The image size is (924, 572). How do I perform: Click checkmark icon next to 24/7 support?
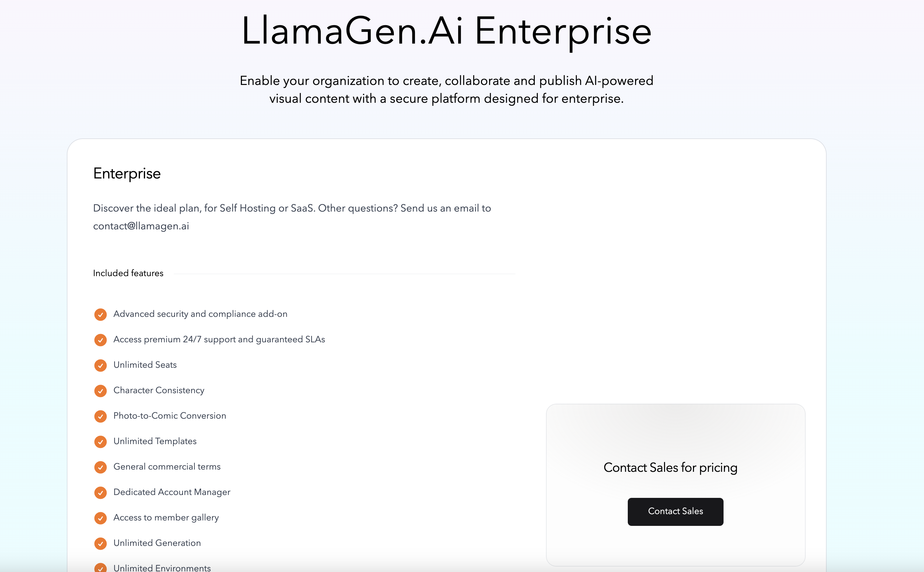(100, 340)
